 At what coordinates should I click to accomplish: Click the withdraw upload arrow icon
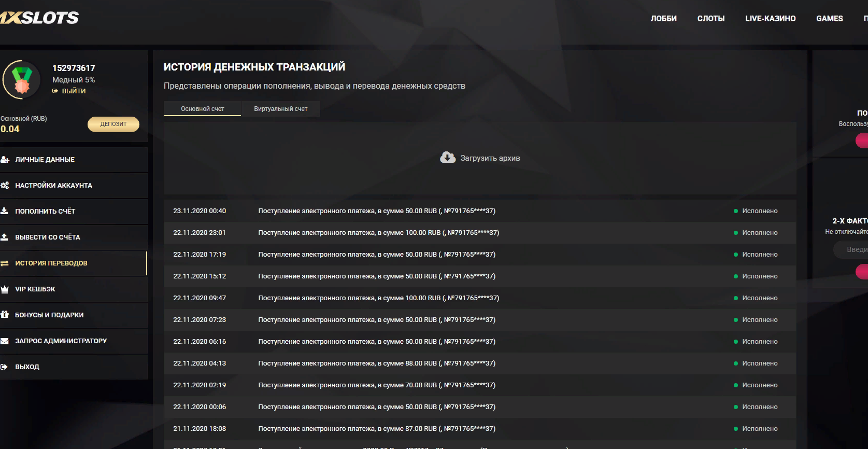[5, 237]
